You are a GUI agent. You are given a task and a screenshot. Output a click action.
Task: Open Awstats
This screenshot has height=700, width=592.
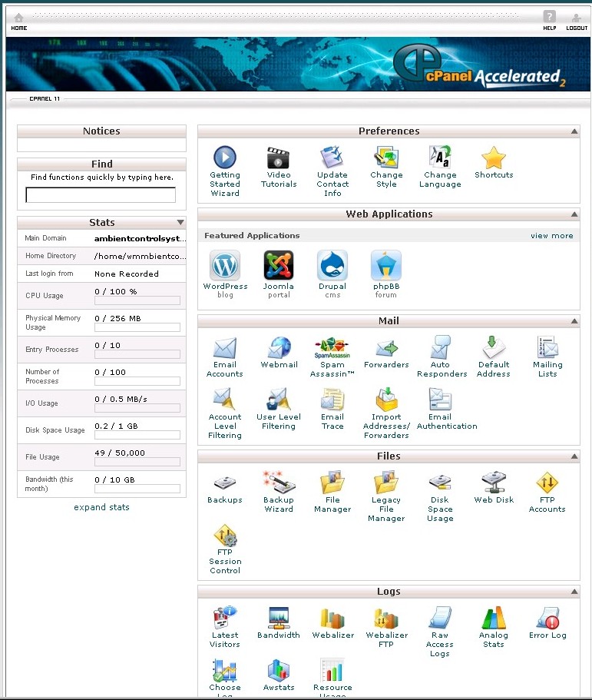[279, 675]
